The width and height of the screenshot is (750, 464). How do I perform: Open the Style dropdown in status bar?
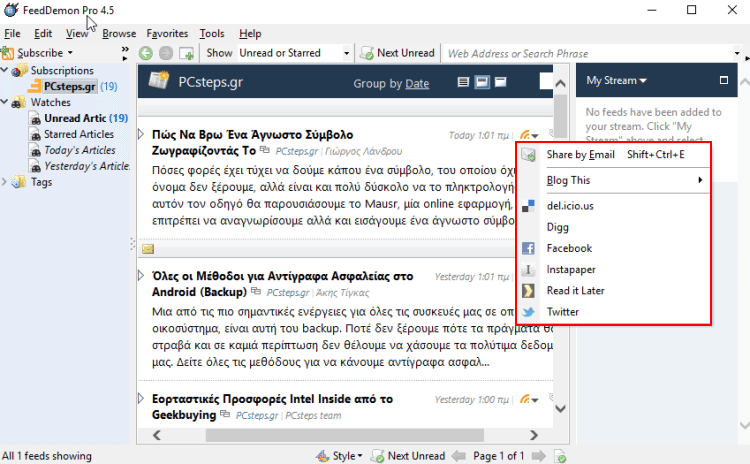(x=340, y=456)
